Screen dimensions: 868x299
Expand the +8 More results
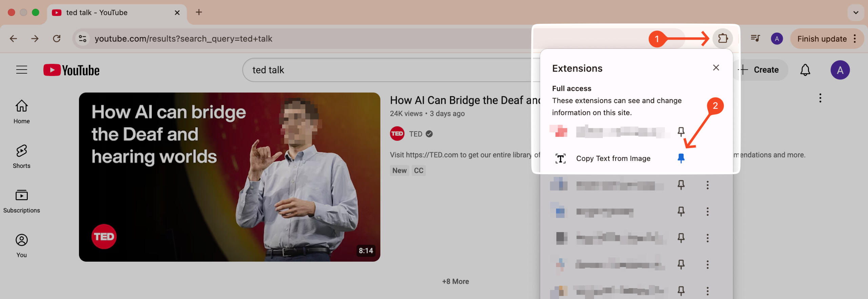pos(455,281)
